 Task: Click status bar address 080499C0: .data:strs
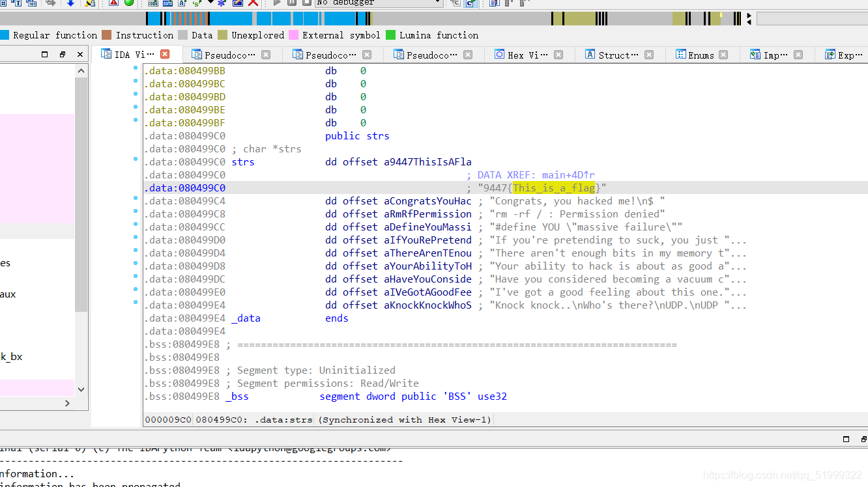tap(255, 420)
